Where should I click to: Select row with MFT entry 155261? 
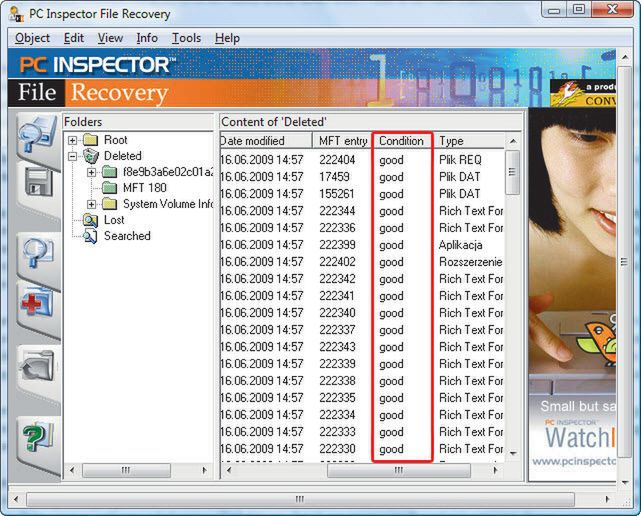pyautogui.click(x=362, y=194)
